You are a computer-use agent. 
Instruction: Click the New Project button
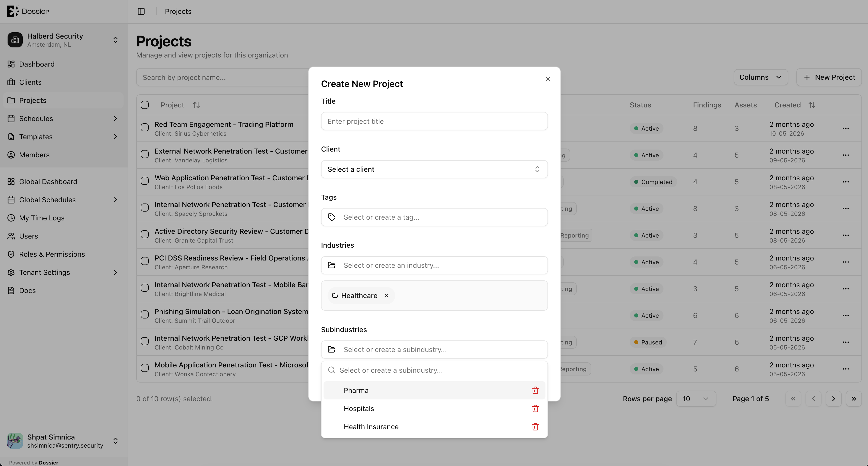point(829,77)
